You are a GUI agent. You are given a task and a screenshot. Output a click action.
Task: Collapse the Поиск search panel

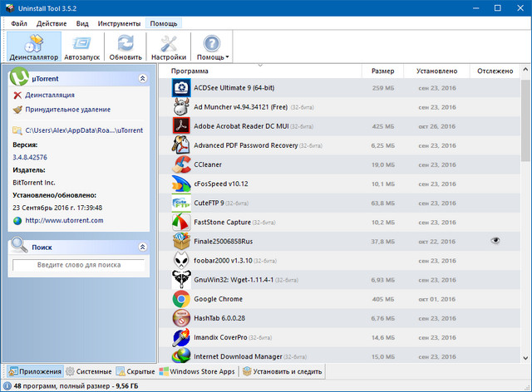[142, 247]
